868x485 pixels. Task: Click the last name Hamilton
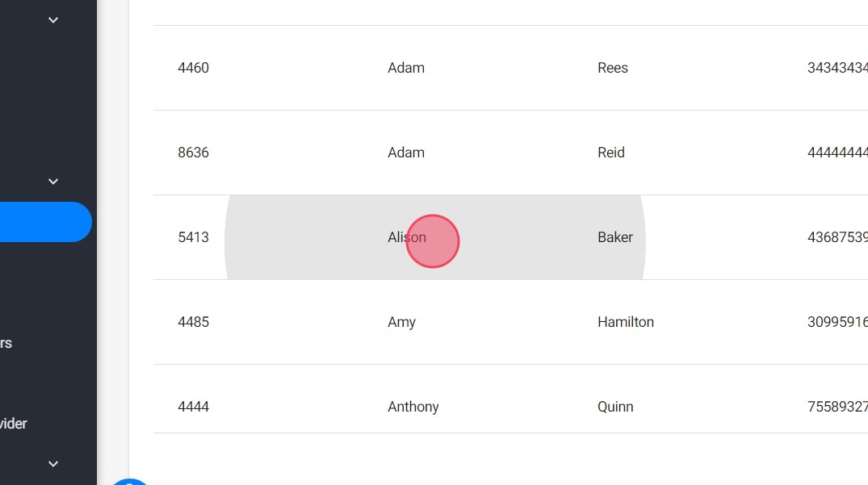tap(625, 322)
